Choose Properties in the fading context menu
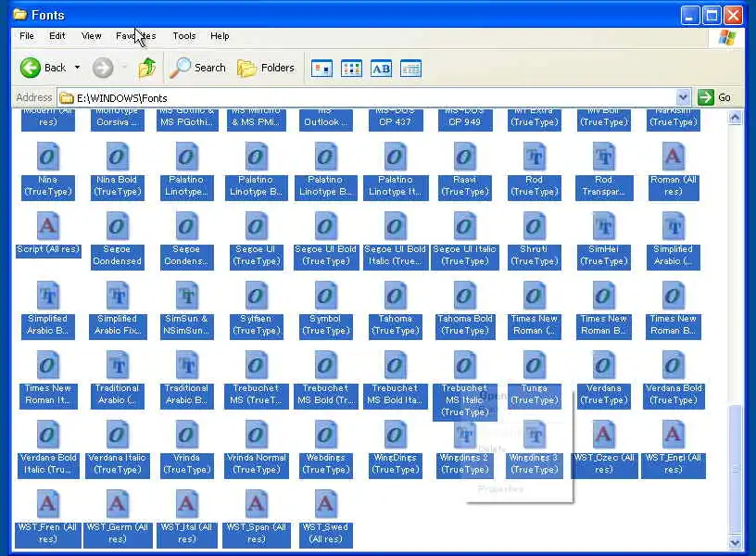Viewport: 756px width, 556px height. click(500, 489)
